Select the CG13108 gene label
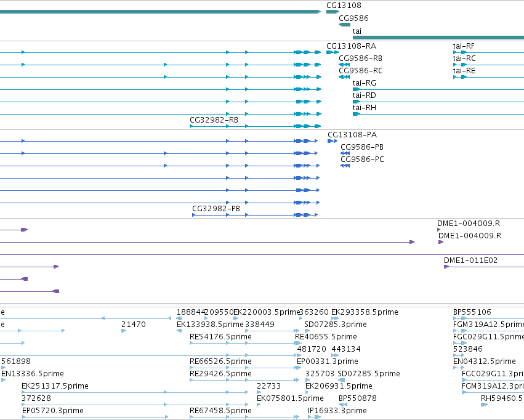Screen dimensions: 524x420 pyautogui.click(x=344, y=6)
